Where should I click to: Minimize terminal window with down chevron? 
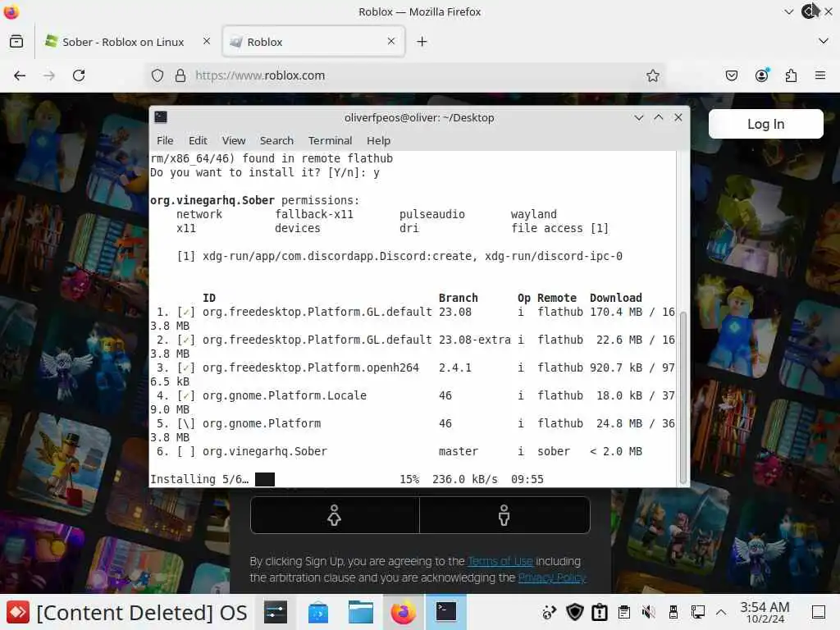[638, 117]
